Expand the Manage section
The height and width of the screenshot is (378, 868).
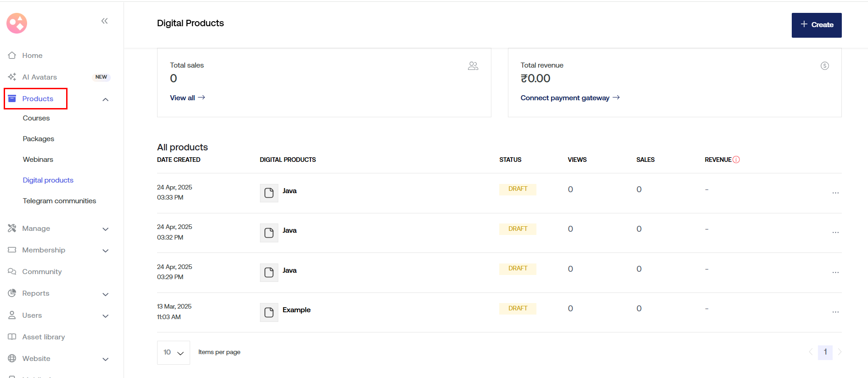click(x=105, y=229)
